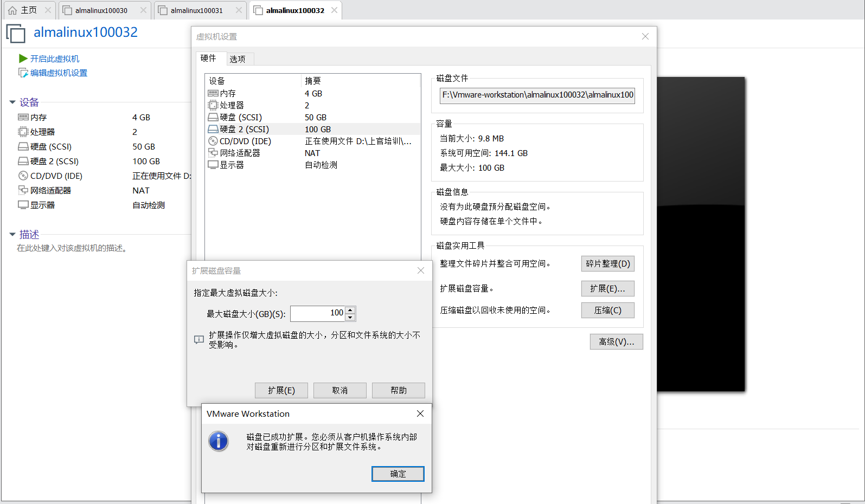Click the 内存 icon in the settings hardware list

point(213,93)
